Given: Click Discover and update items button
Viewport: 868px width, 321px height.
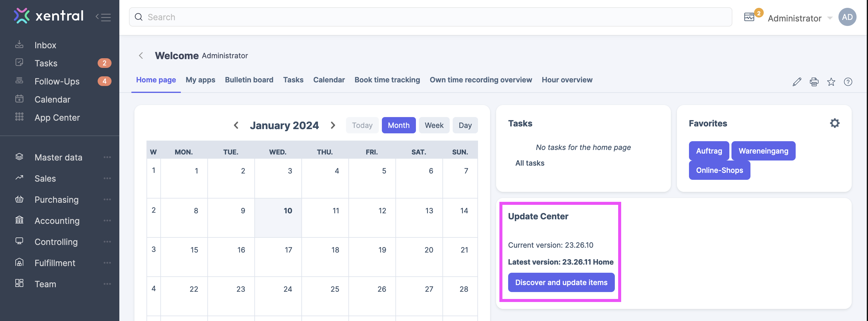Looking at the screenshot, I should point(561,282).
